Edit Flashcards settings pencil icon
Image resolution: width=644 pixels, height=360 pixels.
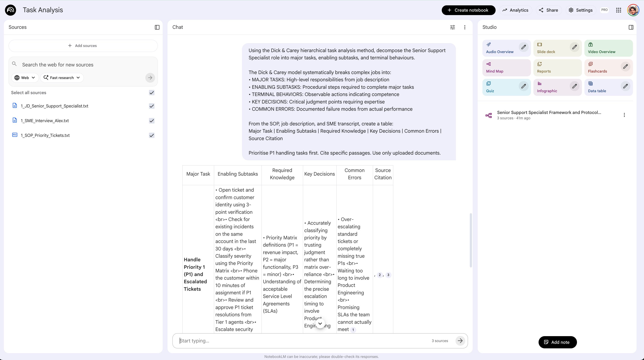[x=625, y=66]
